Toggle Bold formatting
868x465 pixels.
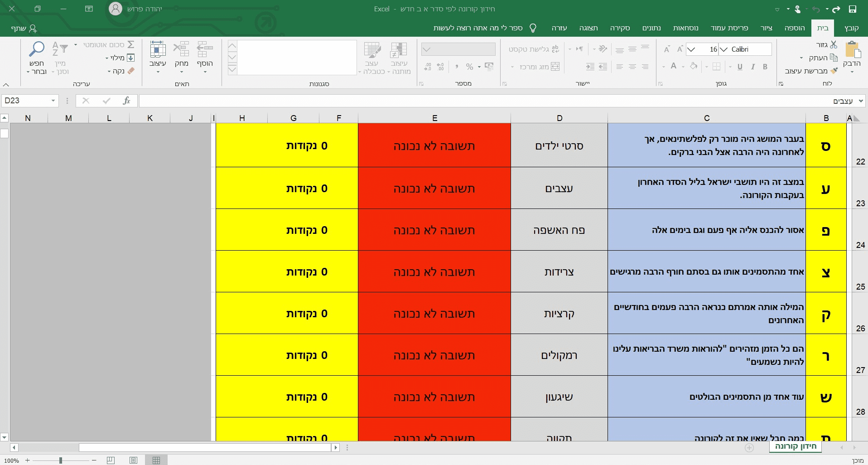[x=765, y=67]
